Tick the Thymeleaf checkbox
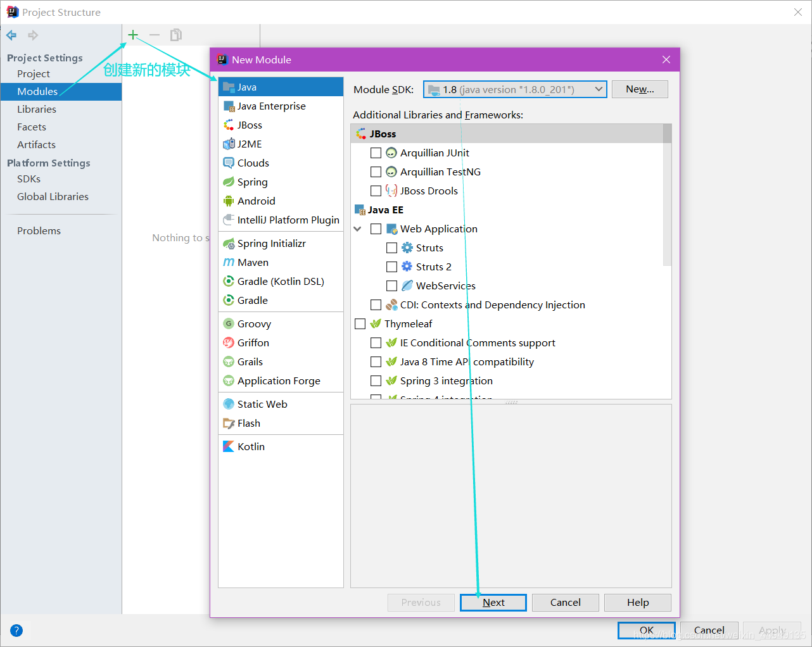Screen dimensions: 812x647 [360, 323]
